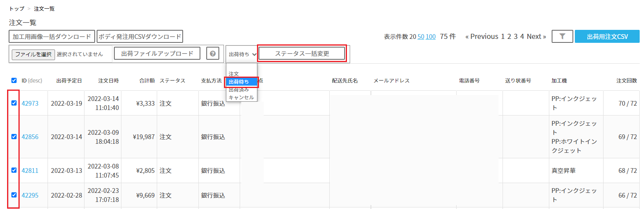Open order ID 42811 link
This screenshot has width=644, height=209.
30,170
